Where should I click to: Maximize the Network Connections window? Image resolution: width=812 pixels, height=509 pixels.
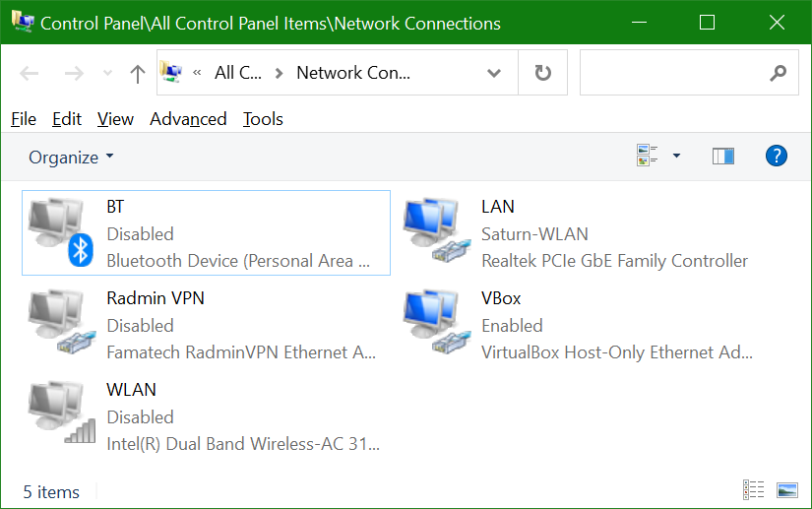[x=707, y=23]
